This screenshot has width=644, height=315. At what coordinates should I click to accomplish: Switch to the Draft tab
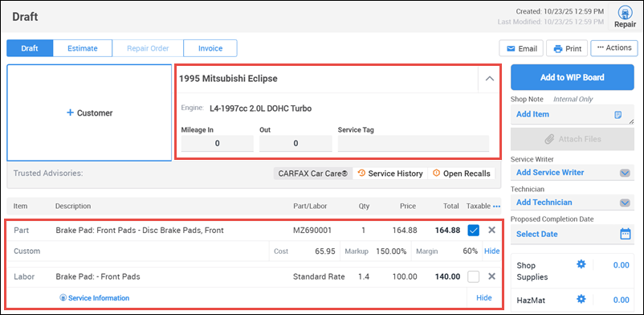click(30, 48)
